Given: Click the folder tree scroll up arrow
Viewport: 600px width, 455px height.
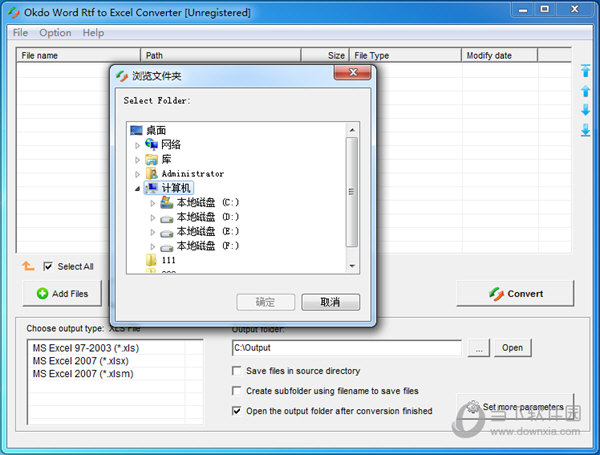Looking at the screenshot, I should click(x=352, y=130).
